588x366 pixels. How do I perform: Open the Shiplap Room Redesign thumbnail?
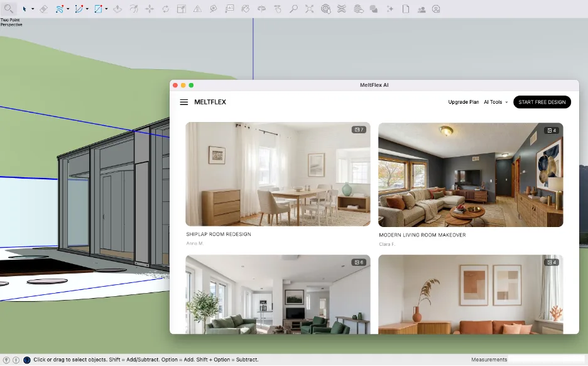pyautogui.click(x=278, y=174)
